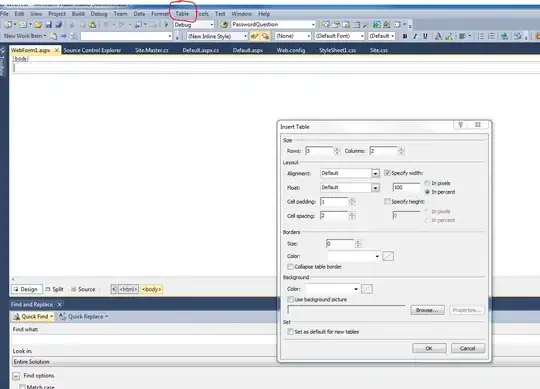Image resolution: width=540 pixels, height=389 pixels.
Task: Click the Find in Files icon beside PasswordQuestion
Action: tap(224, 24)
